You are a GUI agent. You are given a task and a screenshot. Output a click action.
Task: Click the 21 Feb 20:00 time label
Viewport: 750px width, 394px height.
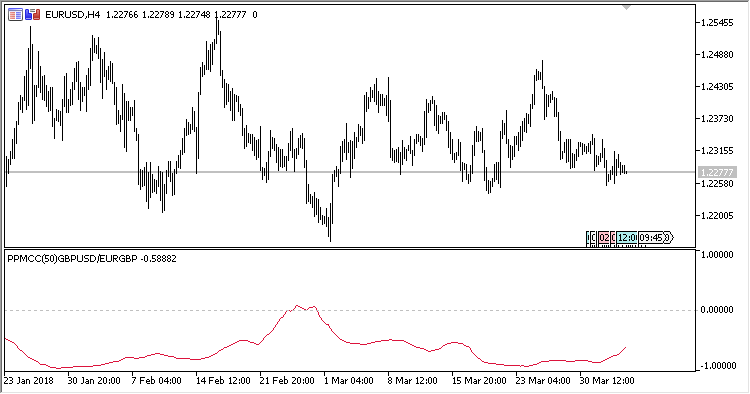pos(287,381)
